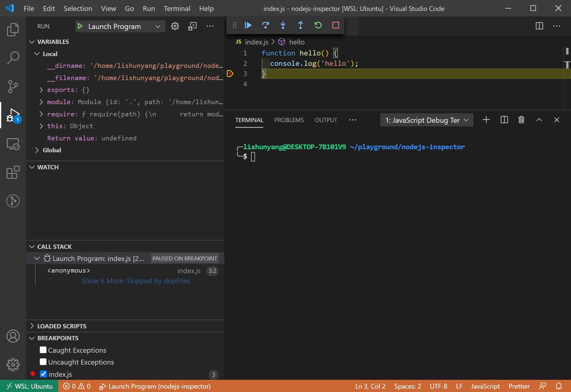This screenshot has height=392, width=571.
Task: Restart the debug session
Action: click(318, 25)
